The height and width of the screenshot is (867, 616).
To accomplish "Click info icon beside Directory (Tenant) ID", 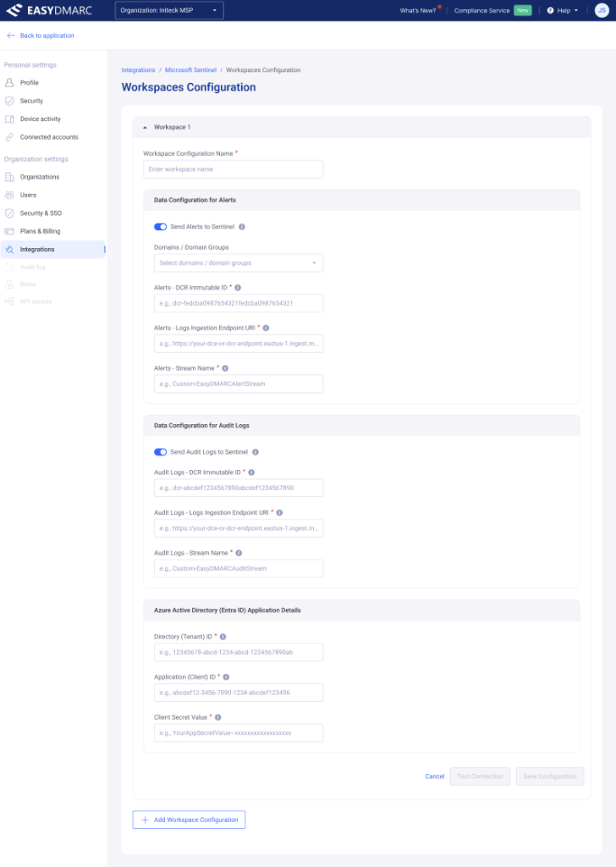I will pyautogui.click(x=223, y=637).
